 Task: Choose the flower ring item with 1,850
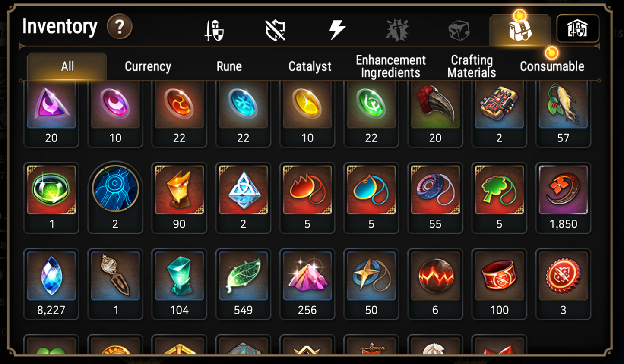tap(563, 198)
